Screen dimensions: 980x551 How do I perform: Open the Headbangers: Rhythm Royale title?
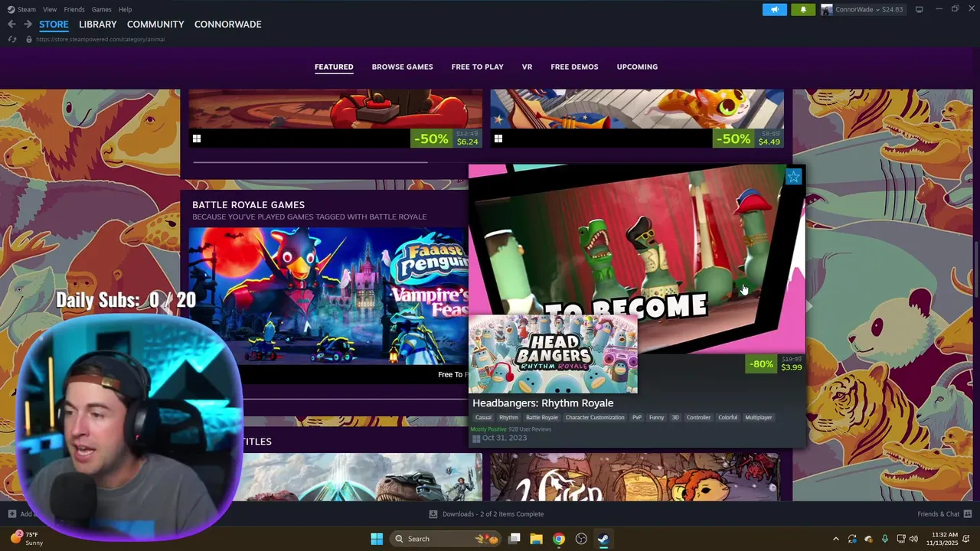coord(543,403)
